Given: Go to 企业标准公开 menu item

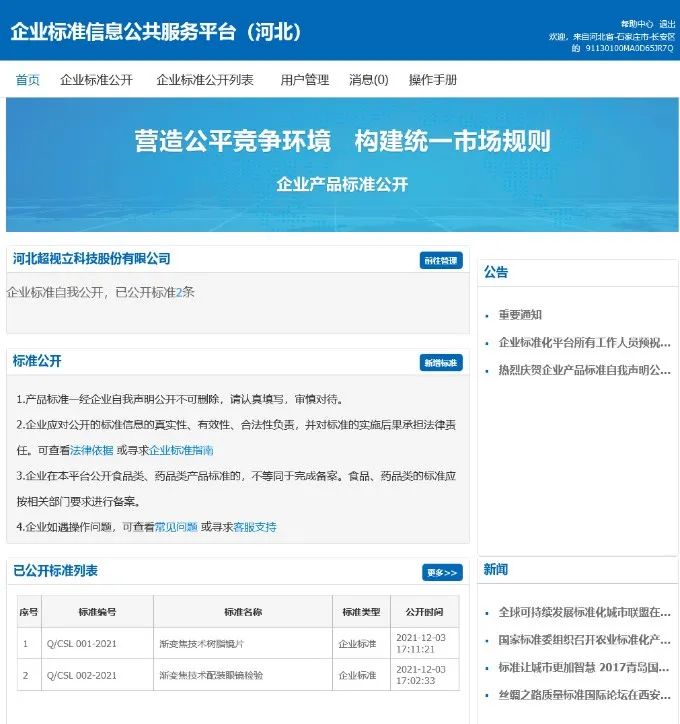Looking at the screenshot, I should [96, 80].
